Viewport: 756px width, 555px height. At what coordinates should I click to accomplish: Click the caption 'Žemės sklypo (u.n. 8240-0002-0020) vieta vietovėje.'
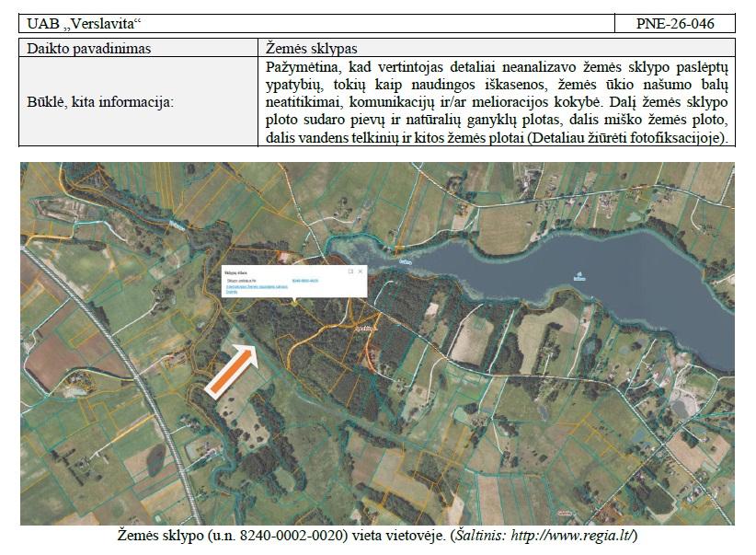coord(281,536)
